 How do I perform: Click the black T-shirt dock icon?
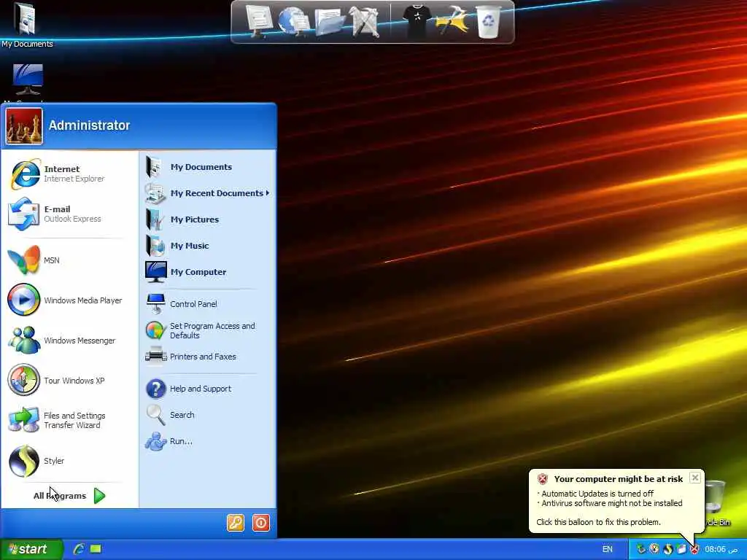tap(417, 21)
